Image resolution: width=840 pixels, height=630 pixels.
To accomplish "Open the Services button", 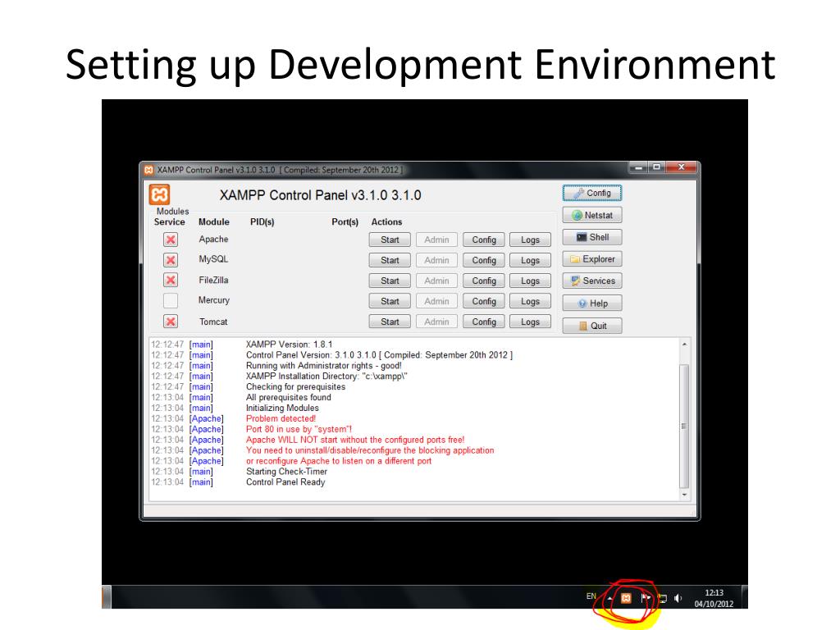I will [x=592, y=281].
